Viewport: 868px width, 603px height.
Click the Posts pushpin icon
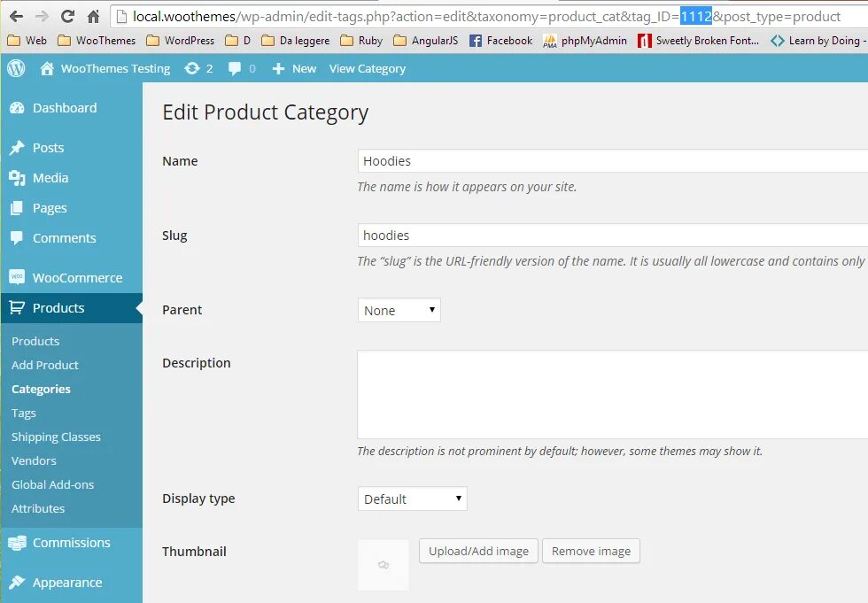tap(17, 148)
